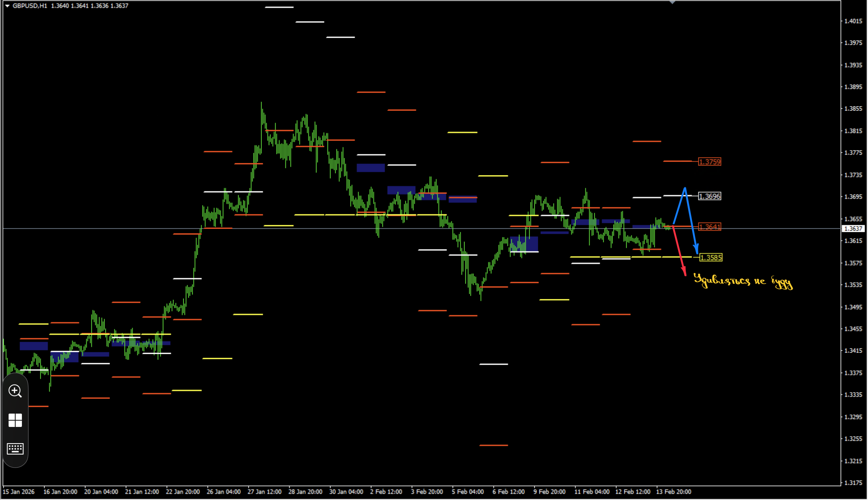Click the current price tag 1.3637
The height and width of the screenshot is (500, 868).
click(x=853, y=229)
